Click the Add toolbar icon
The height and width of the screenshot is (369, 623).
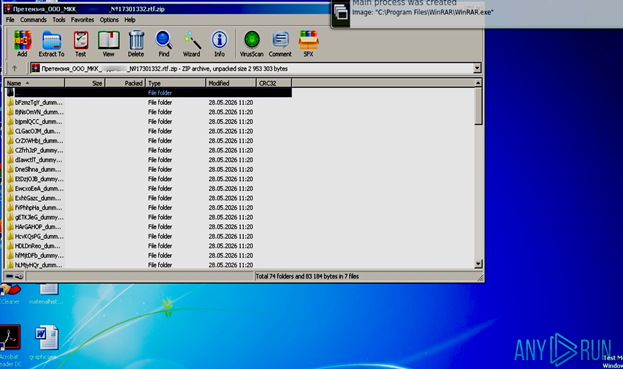(x=22, y=43)
